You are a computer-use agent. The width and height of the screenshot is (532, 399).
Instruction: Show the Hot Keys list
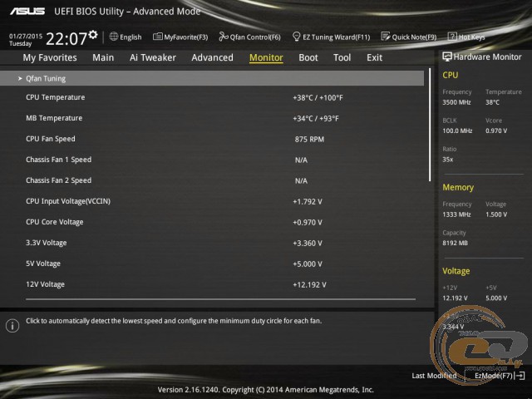tap(466, 37)
